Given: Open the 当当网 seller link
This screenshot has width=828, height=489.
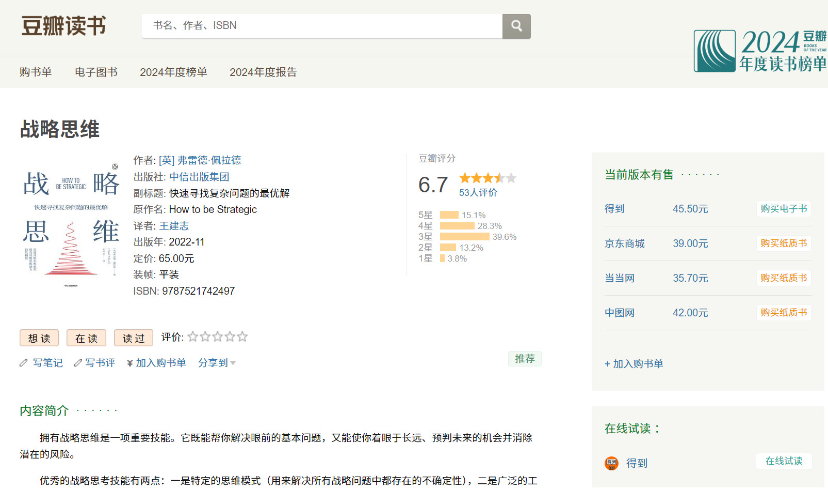Looking at the screenshot, I should (x=619, y=278).
